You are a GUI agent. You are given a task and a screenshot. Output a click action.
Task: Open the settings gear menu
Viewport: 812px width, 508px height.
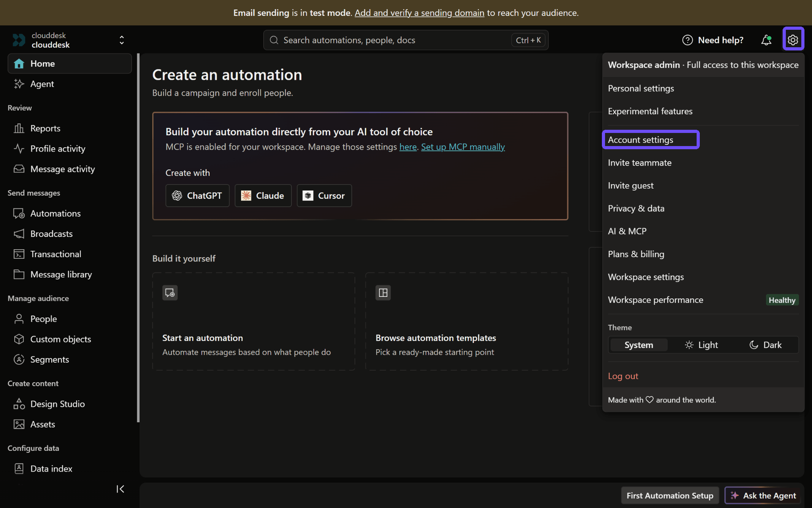[x=793, y=40]
